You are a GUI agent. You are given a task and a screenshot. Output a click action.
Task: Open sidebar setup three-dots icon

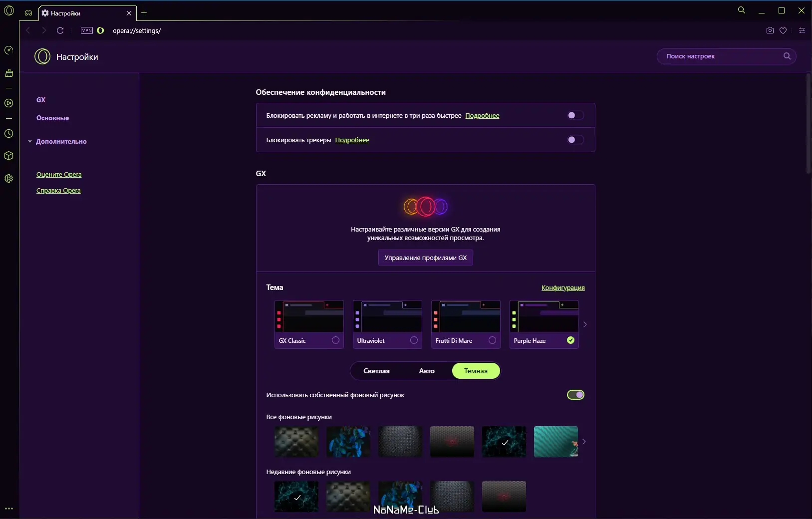click(x=8, y=509)
